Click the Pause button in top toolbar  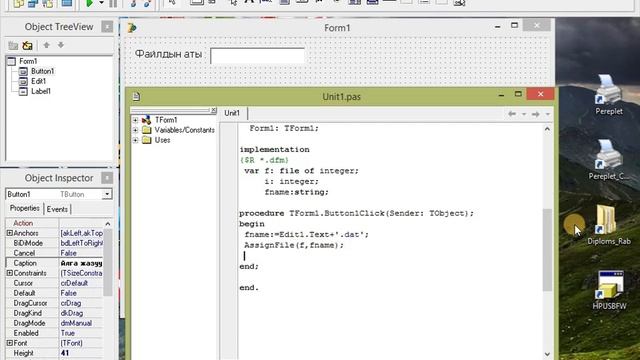113,3
